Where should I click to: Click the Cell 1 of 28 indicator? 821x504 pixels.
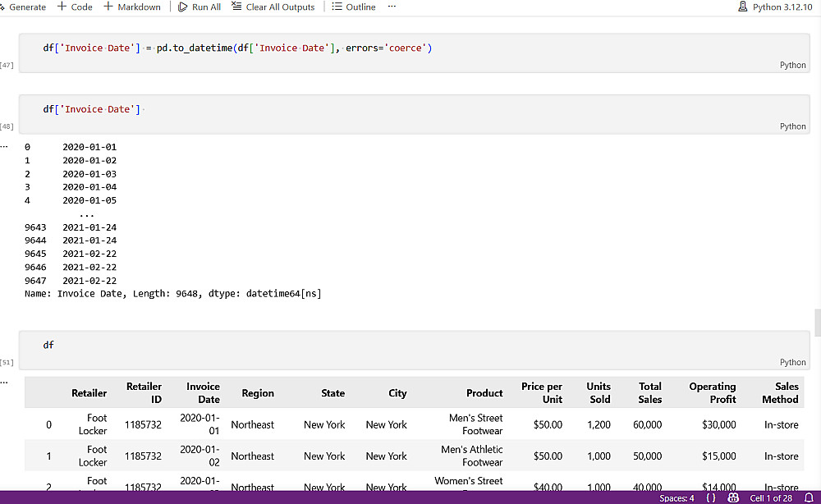pos(771,498)
